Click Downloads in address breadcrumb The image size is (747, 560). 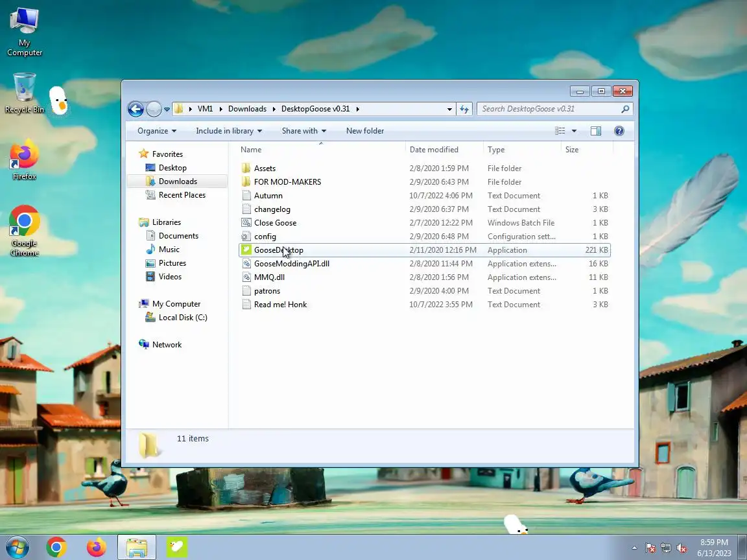tap(247, 109)
